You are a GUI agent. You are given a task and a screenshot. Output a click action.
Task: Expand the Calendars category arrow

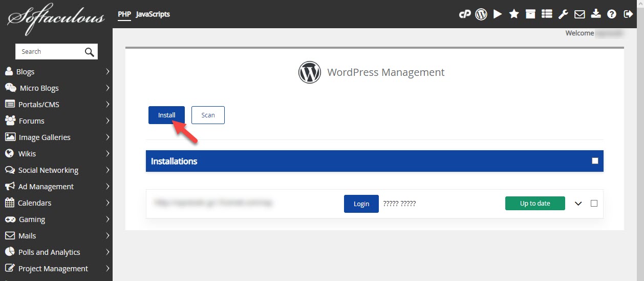tap(108, 203)
